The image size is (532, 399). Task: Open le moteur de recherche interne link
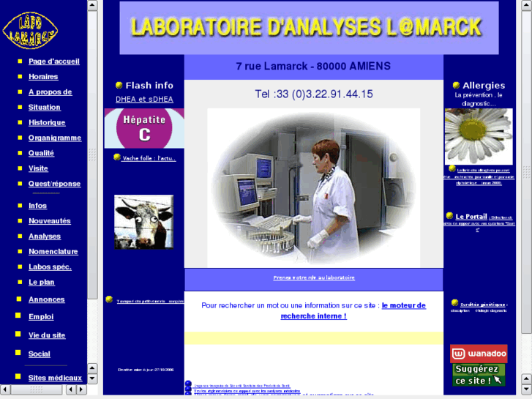353,310
